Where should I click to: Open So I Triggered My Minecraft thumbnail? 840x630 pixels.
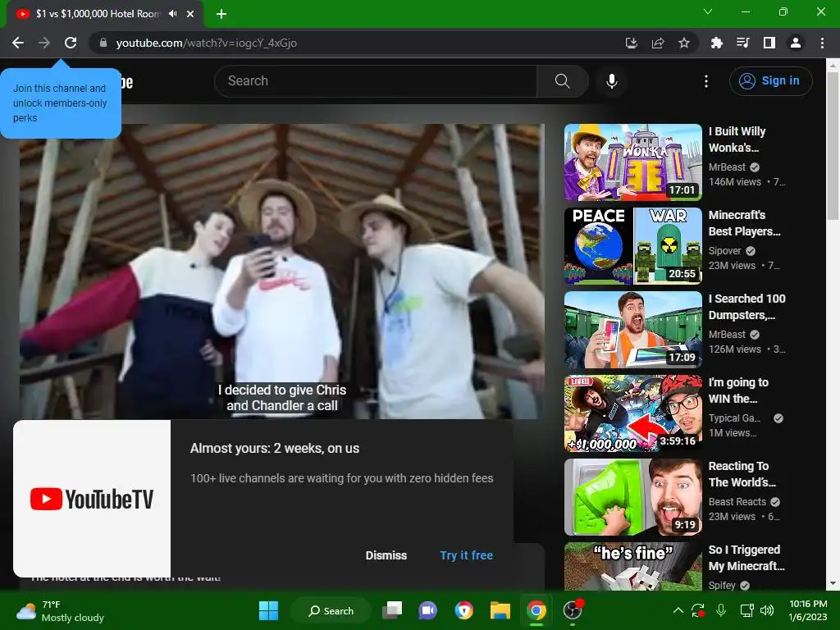tap(632, 566)
